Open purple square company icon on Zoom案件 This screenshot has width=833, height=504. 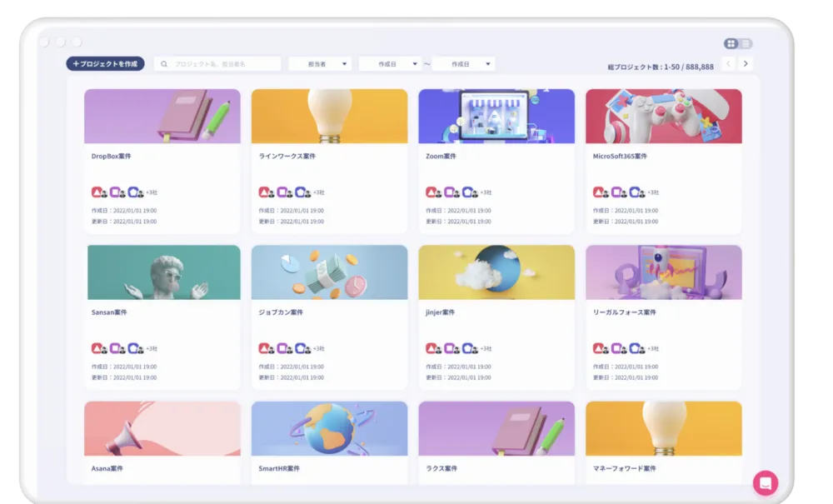click(450, 192)
